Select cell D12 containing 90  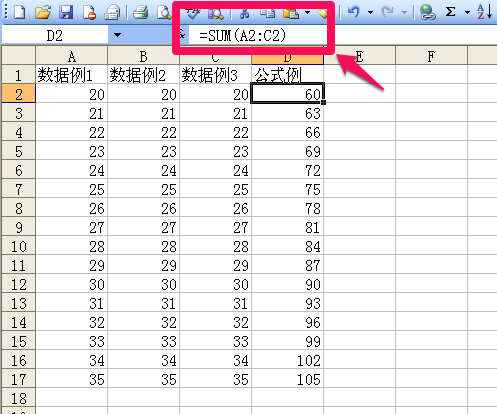coord(287,284)
